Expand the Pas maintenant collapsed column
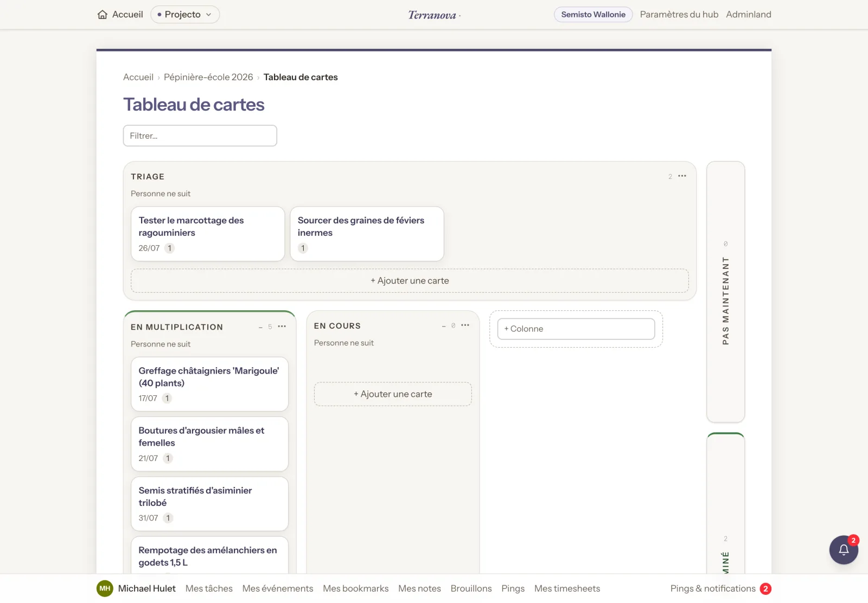This screenshot has width=868, height=603. pyautogui.click(x=726, y=292)
